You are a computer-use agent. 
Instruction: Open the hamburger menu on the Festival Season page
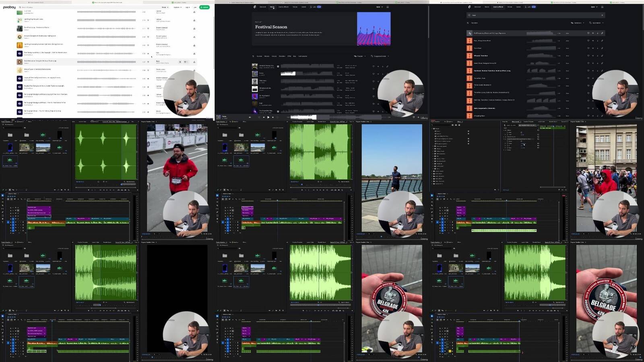point(388,7)
